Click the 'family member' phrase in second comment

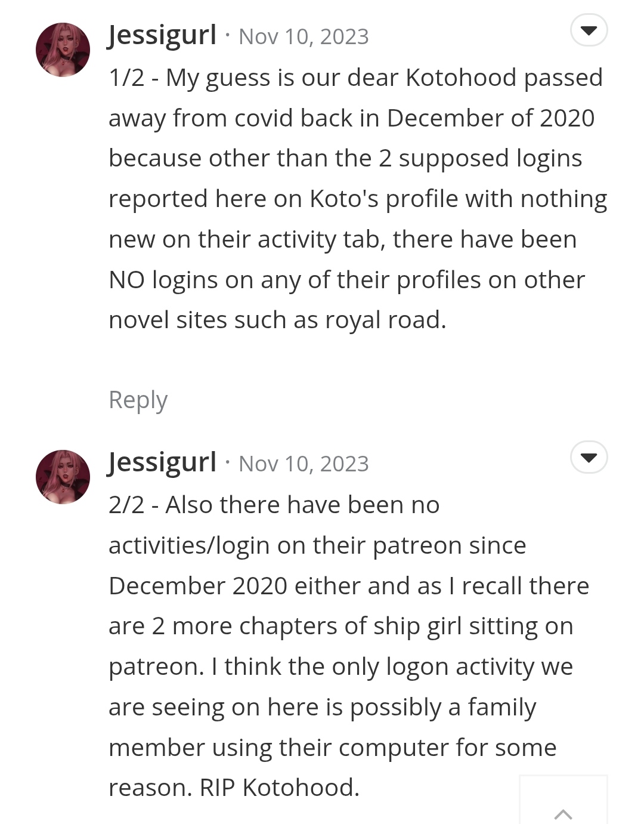pos(501,707)
